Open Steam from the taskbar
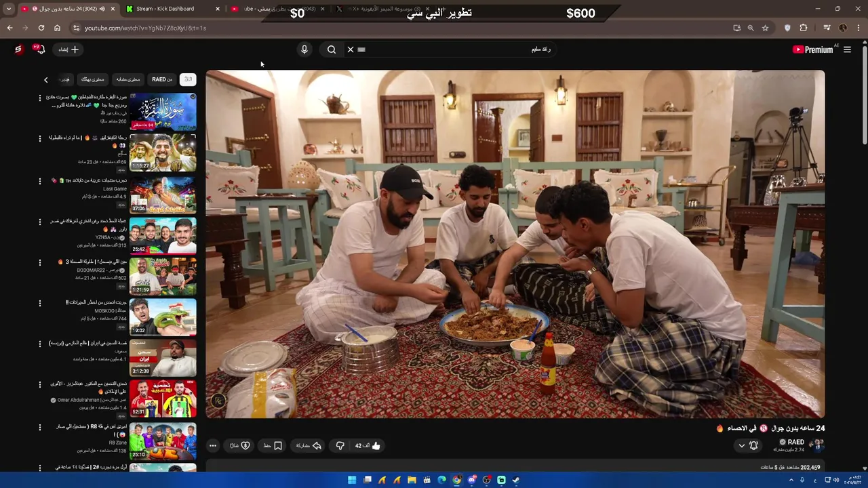 [x=516, y=480]
